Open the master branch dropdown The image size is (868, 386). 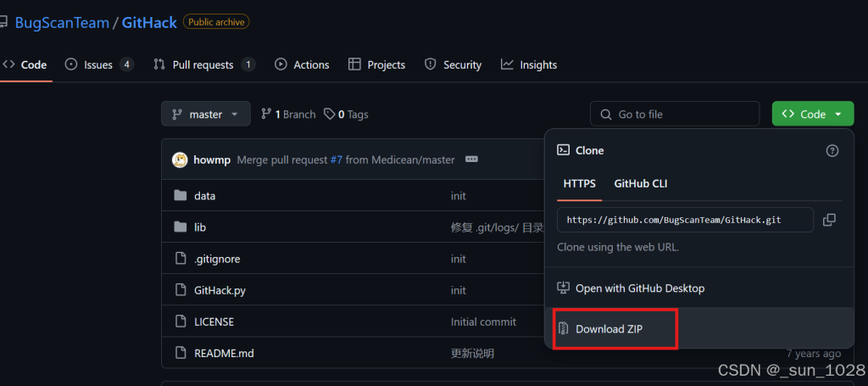(206, 114)
